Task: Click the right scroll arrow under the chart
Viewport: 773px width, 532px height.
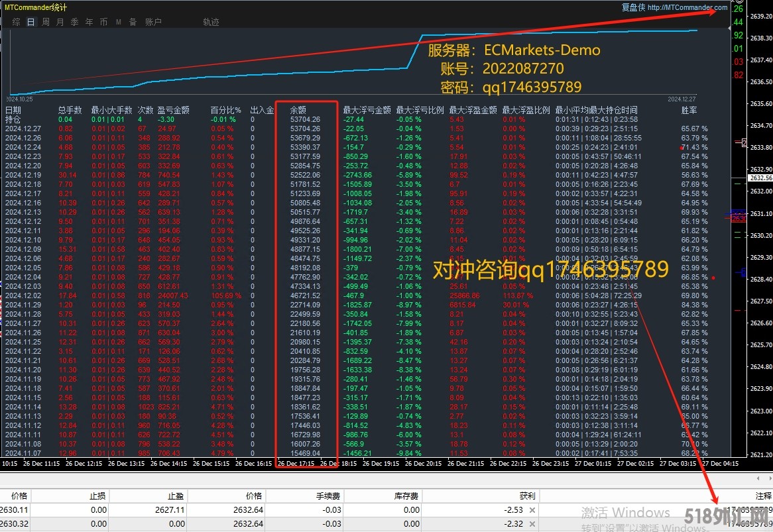Action: (768, 478)
